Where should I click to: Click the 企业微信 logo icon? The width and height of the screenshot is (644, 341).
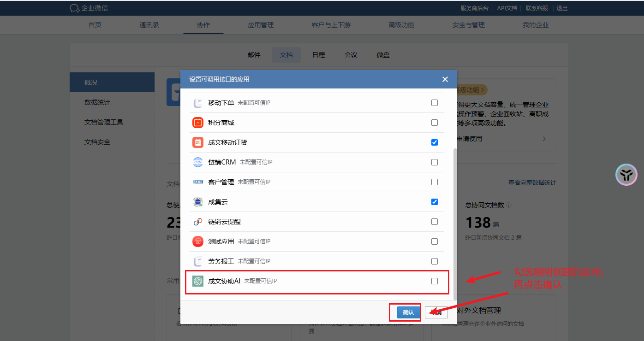coord(74,8)
